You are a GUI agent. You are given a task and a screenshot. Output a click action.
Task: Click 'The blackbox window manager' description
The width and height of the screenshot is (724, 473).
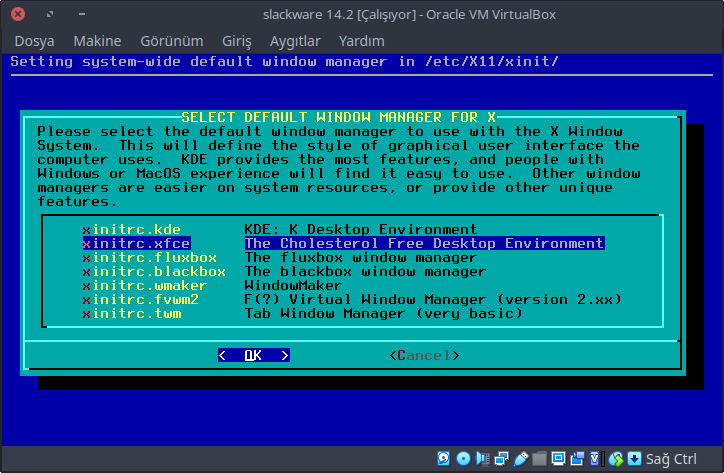[x=365, y=272]
